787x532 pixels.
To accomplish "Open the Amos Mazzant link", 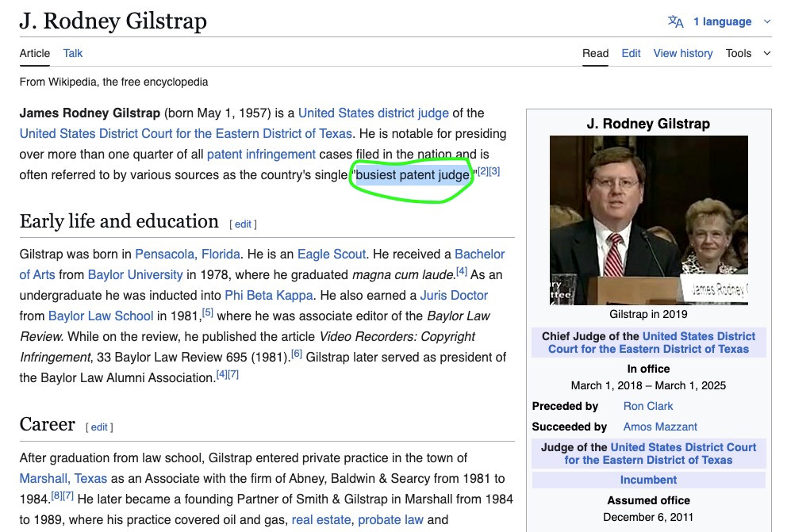I will point(660,427).
